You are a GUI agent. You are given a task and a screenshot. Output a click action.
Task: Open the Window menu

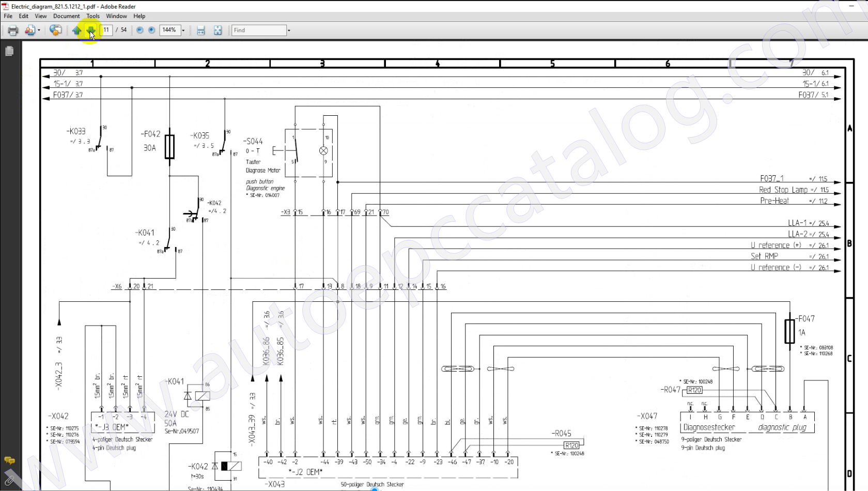pos(116,16)
